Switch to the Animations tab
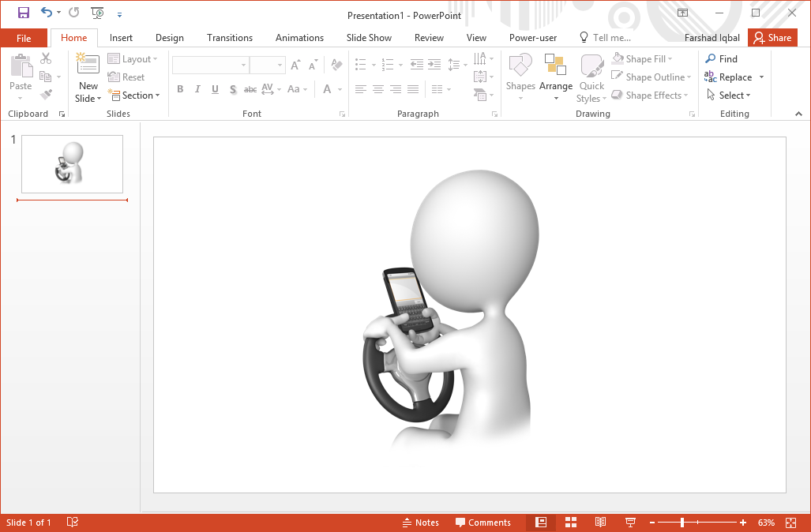The width and height of the screenshot is (811, 532). tap(299, 37)
